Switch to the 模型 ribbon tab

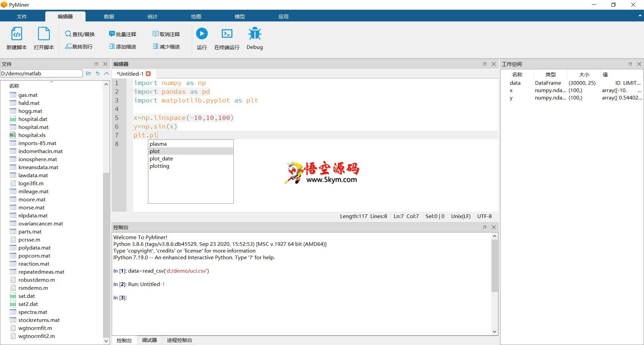[x=240, y=16]
